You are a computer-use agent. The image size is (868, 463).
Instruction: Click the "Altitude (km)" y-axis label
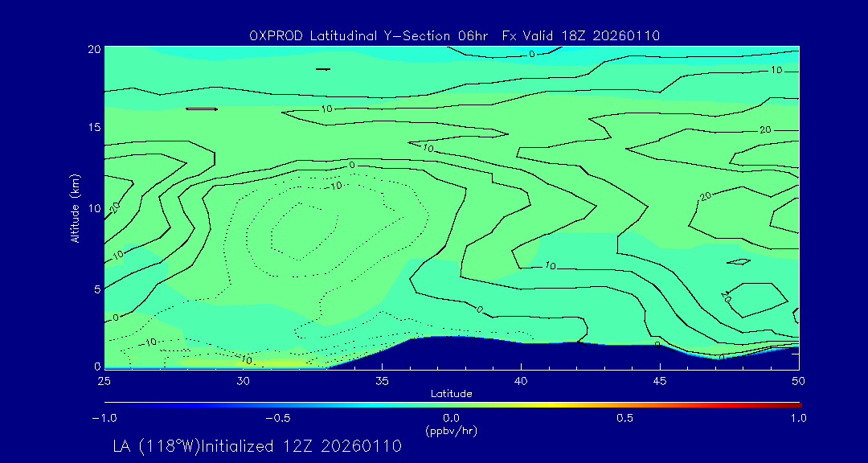[75, 207]
